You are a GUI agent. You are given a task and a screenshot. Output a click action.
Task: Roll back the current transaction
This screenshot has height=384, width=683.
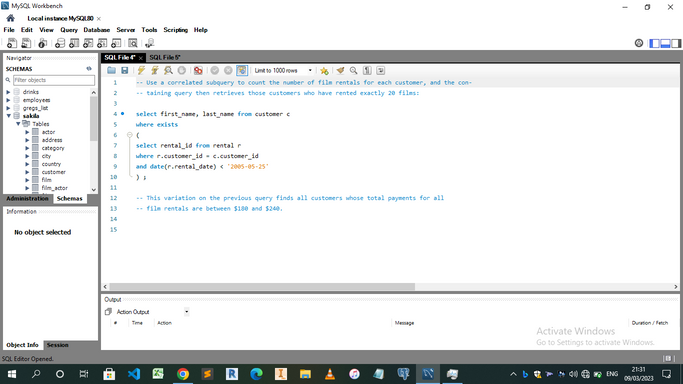click(x=228, y=71)
